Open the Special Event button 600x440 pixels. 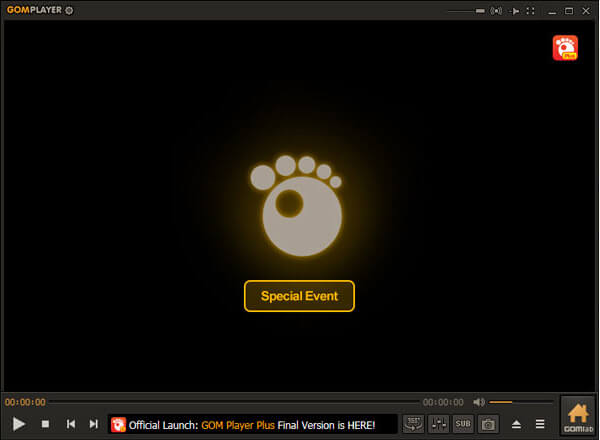[x=299, y=296]
